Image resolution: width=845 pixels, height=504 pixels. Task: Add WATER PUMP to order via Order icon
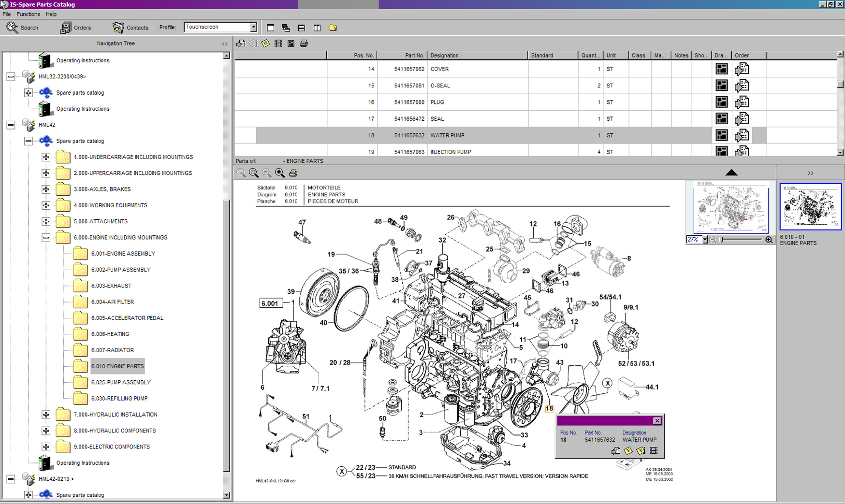[742, 135]
